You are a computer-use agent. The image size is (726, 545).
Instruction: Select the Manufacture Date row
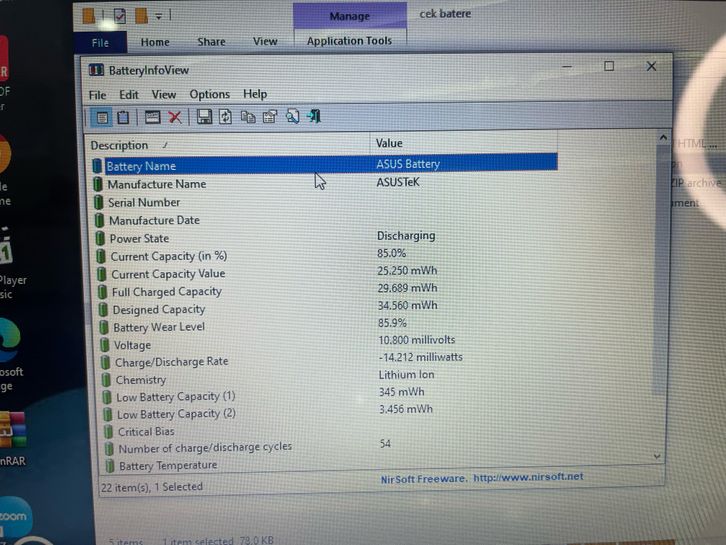pos(326,220)
